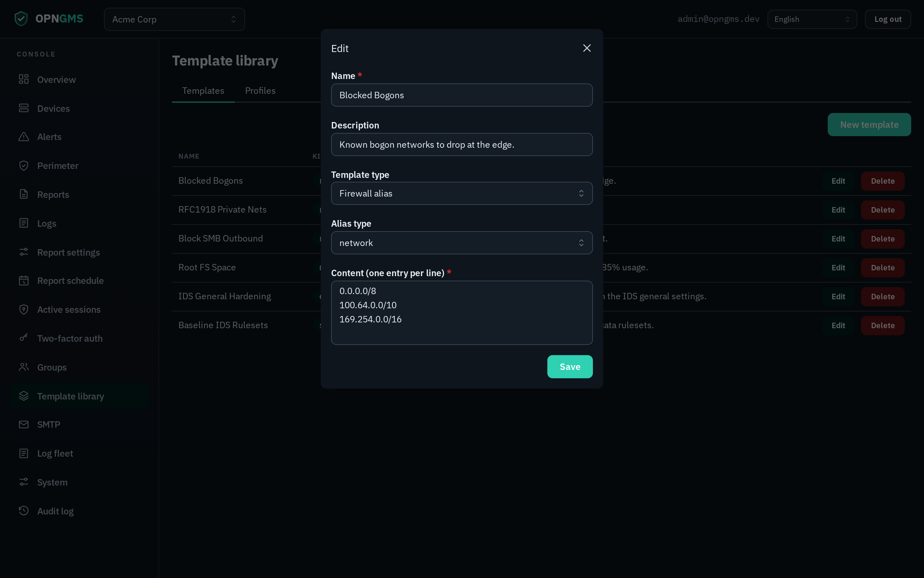This screenshot has width=924, height=578.
Task: Click the Active sessions shield icon
Action: coord(24,309)
